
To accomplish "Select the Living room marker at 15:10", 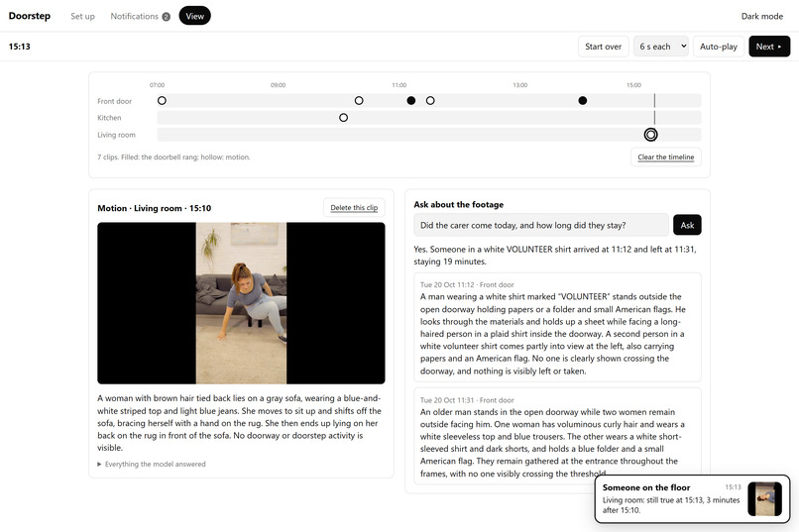I will pos(650,135).
